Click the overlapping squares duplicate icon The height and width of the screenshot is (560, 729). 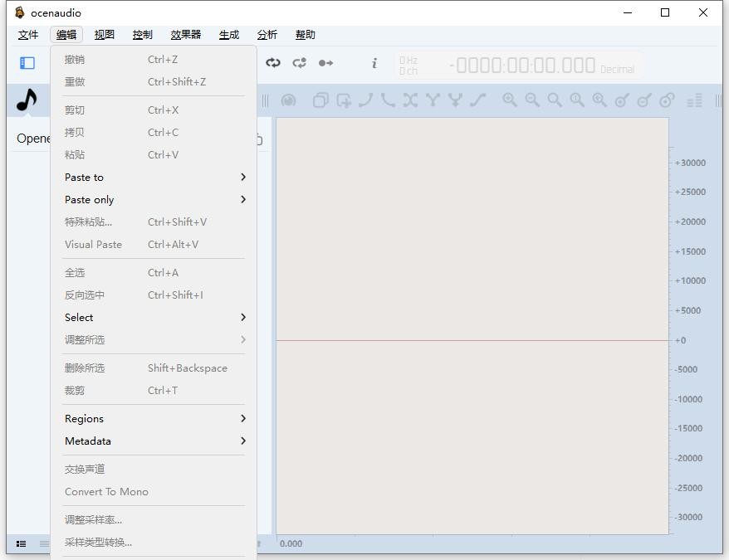320,100
